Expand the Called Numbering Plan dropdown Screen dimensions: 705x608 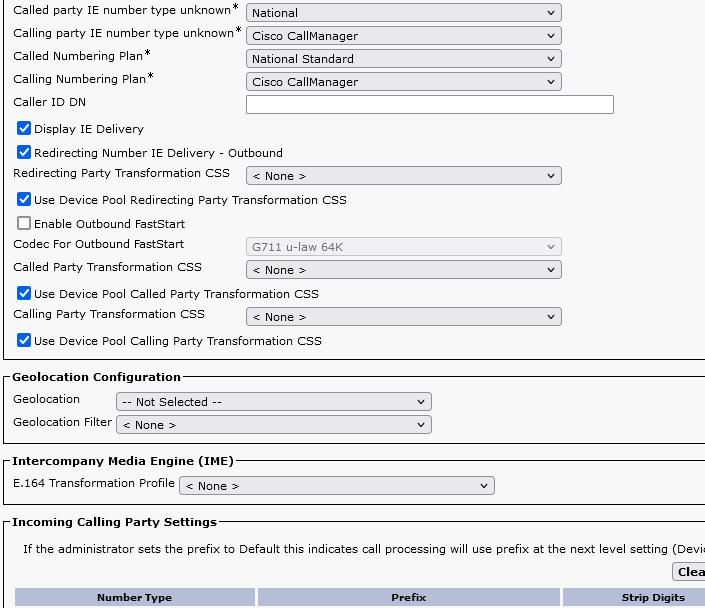[x=403, y=59]
